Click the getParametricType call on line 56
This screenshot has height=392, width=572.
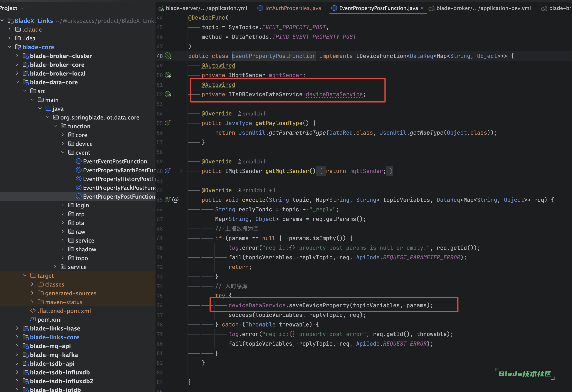click(297, 133)
